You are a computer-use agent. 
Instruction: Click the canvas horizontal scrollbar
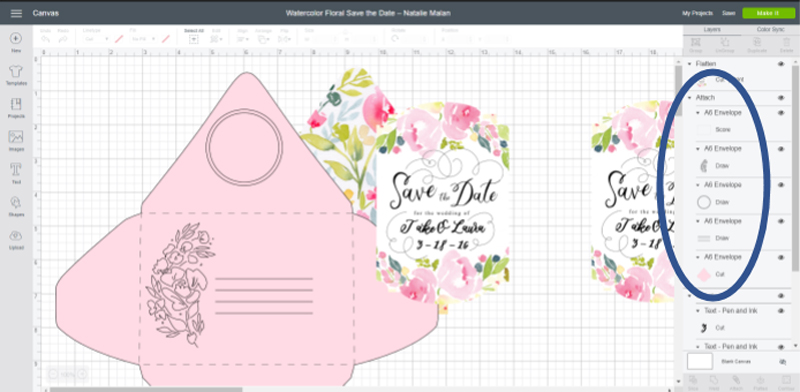146,389
